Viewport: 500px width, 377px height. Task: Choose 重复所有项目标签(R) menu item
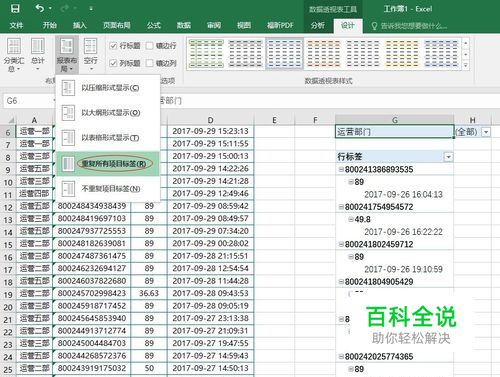click(108, 164)
